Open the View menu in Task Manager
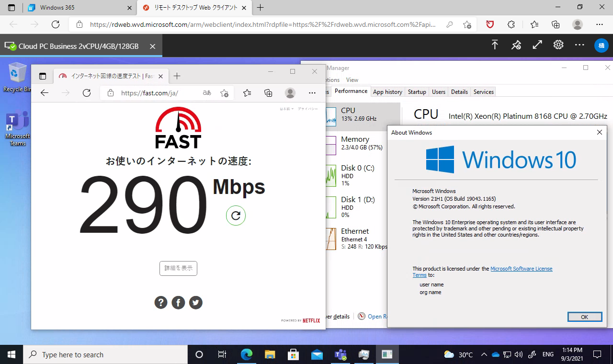The image size is (613, 364). [352, 80]
